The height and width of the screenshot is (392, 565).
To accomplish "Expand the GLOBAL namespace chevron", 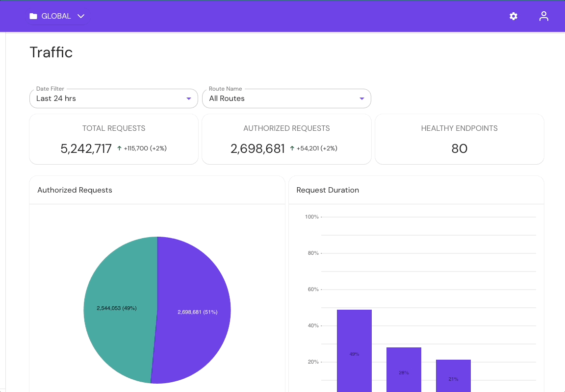I will 81,16.
